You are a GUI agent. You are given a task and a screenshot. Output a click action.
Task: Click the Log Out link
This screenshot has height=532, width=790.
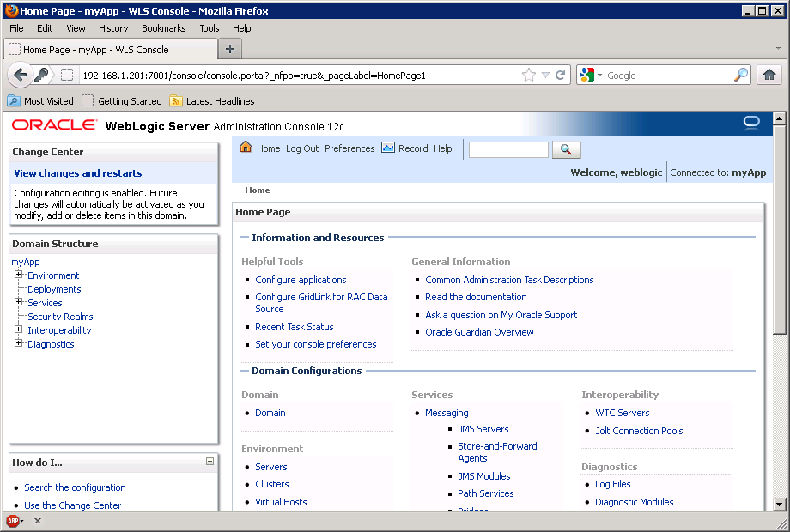tap(301, 148)
